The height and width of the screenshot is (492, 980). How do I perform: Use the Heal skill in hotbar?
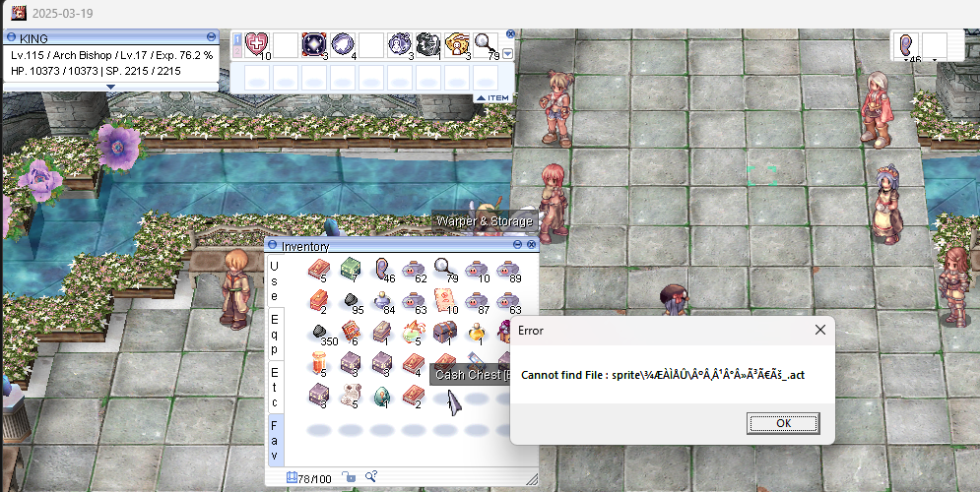pyautogui.click(x=256, y=45)
